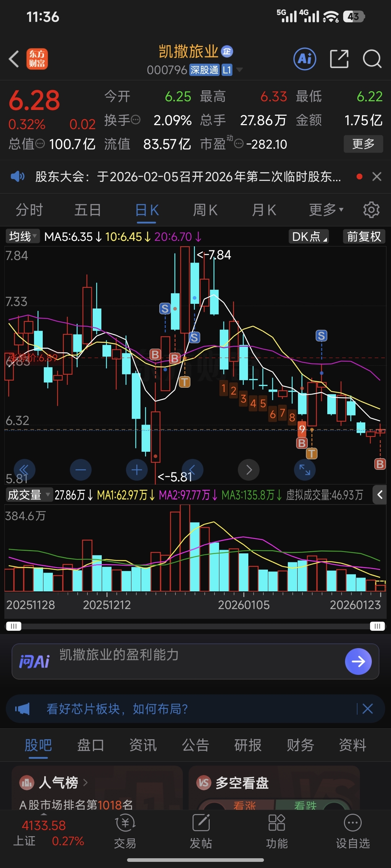Move chart one step left
This screenshot has width=391, height=868.
[x=192, y=470]
